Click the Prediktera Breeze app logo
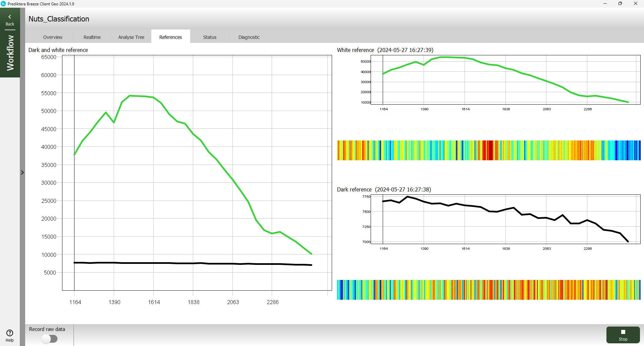The image size is (644, 346). (3, 4)
